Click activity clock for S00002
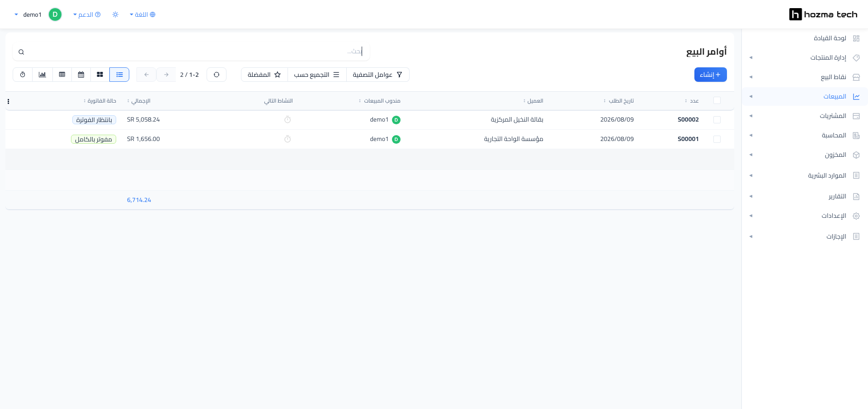Viewport: 868px width, 409px height. pos(288,120)
